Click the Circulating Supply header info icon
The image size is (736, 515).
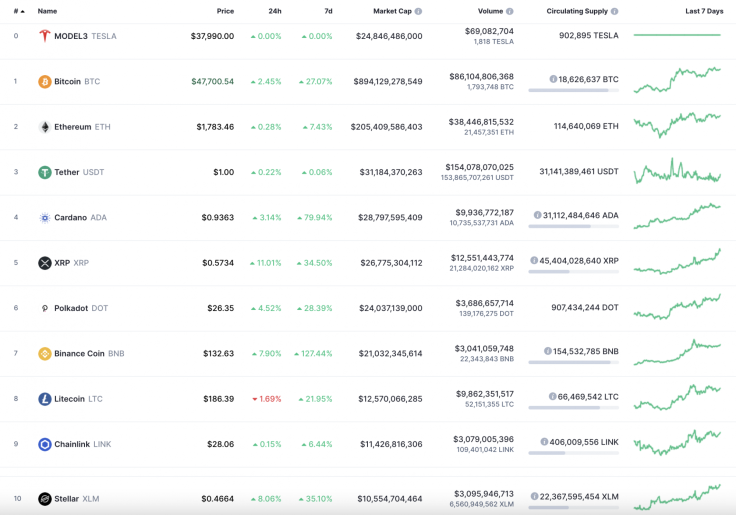pyautogui.click(x=614, y=11)
